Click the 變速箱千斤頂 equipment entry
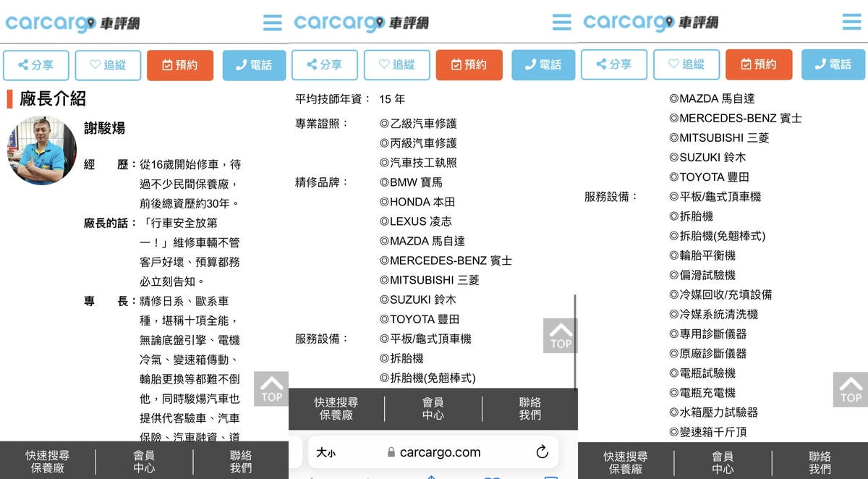 click(x=707, y=431)
